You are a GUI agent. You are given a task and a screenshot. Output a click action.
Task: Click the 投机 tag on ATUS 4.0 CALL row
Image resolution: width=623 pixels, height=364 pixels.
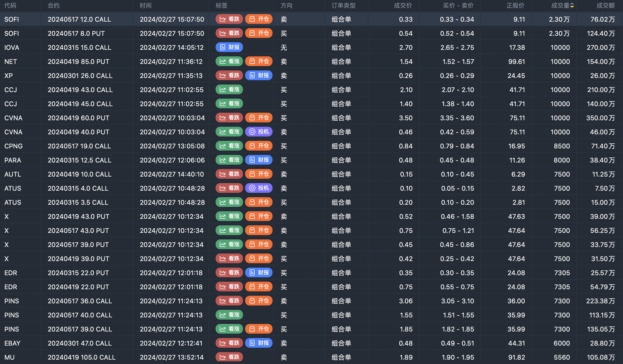(259, 188)
